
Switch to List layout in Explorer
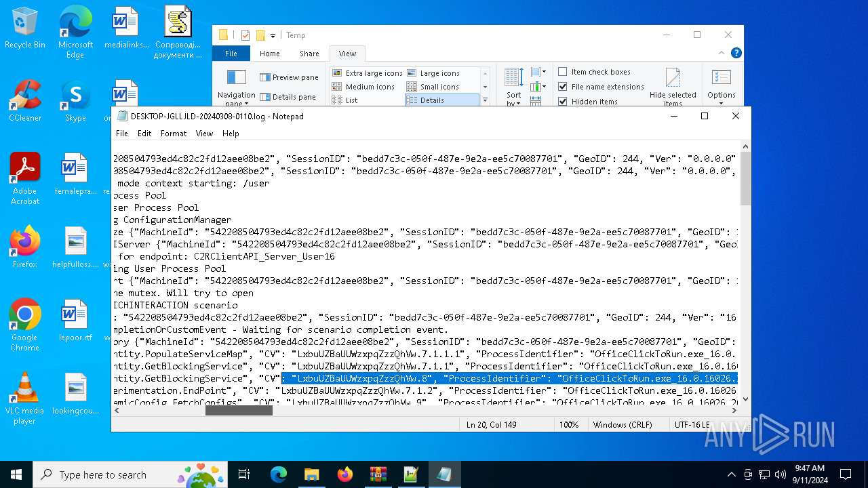click(x=344, y=100)
